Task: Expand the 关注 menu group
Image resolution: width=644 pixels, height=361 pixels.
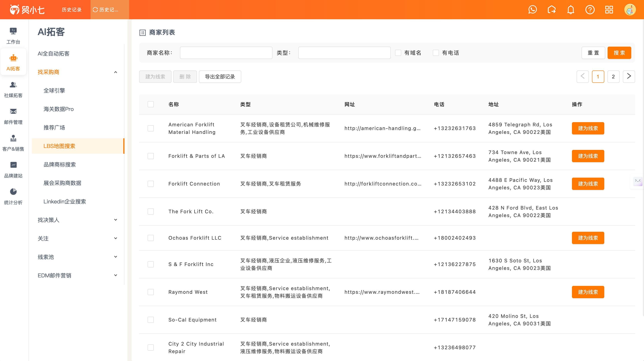Action: (78, 238)
